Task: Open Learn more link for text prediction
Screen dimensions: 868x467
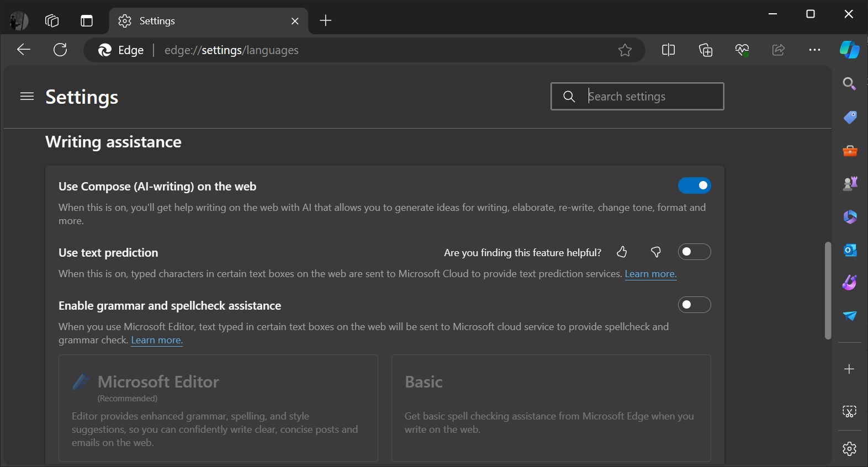Action: point(650,274)
